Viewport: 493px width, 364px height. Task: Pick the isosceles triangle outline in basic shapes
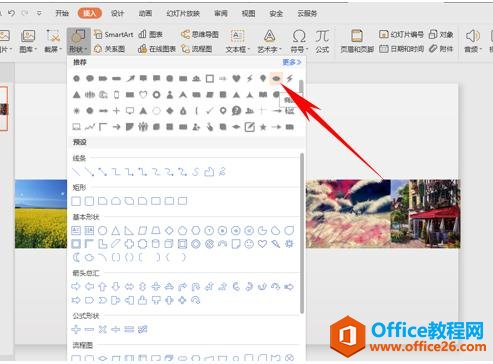point(116,230)
